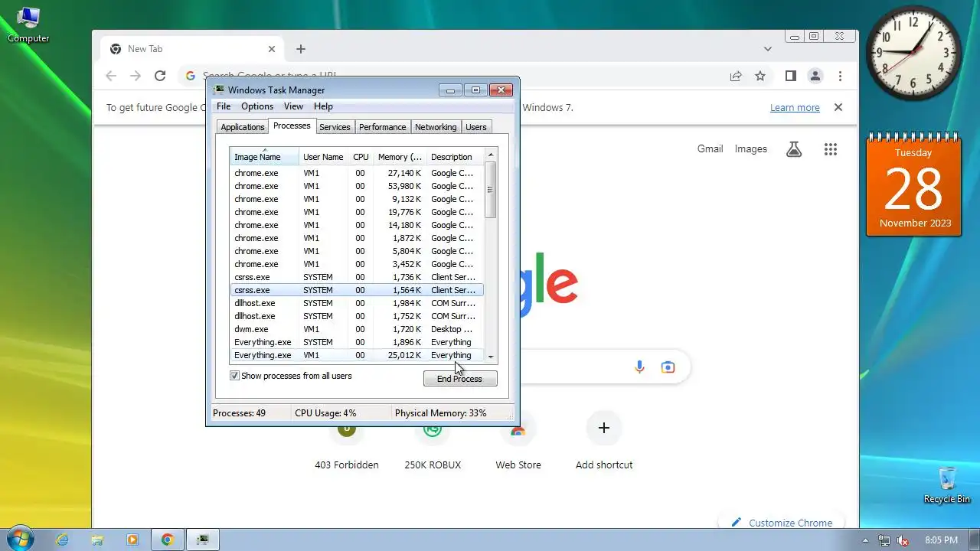Switch to the Networking tab

(x=436, y=127)
